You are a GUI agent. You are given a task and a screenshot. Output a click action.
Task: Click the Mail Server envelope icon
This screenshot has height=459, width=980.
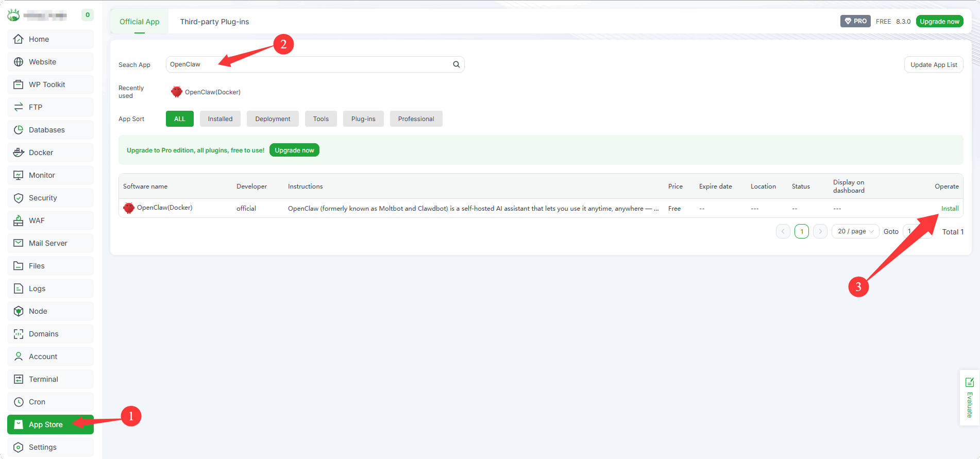(x=19, y=243)
